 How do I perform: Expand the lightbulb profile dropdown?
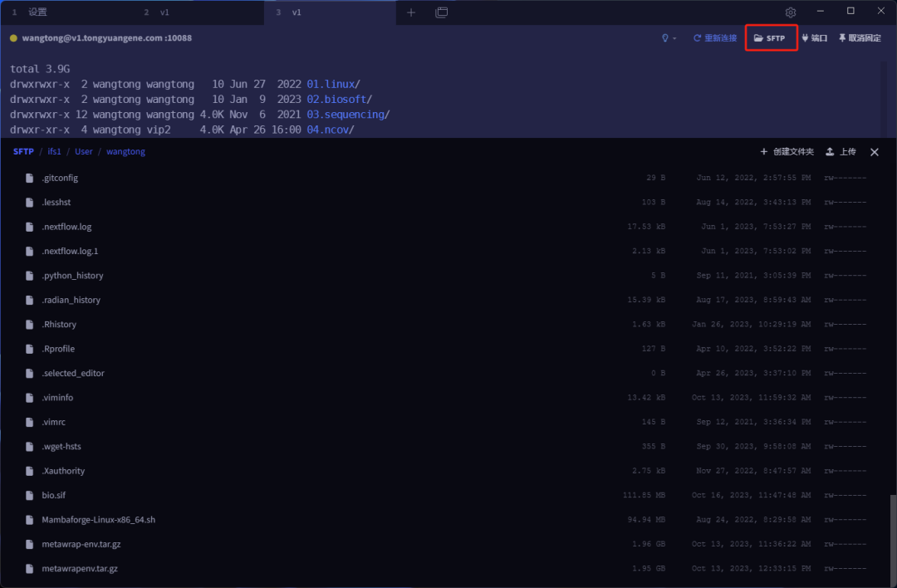[668, 37]
